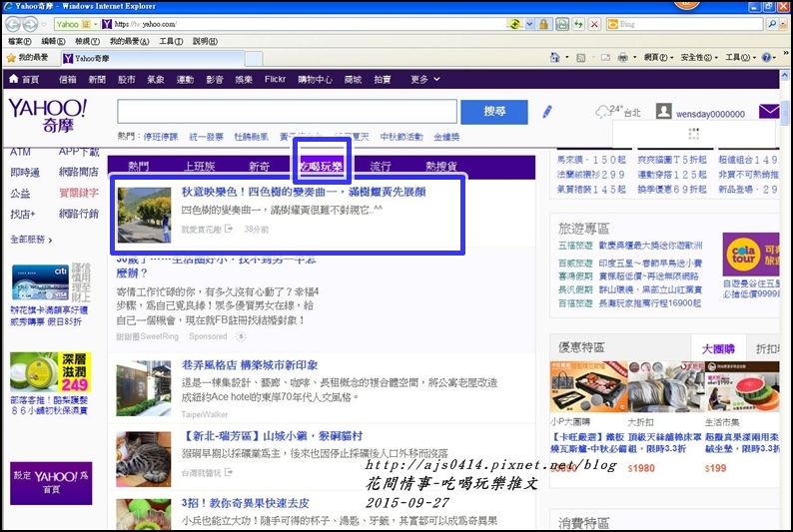The width and height of the screenshot is (793, 532).
Task: Switch to the 吃喝玩樂 news tab
Action: (x=322, y=167)
